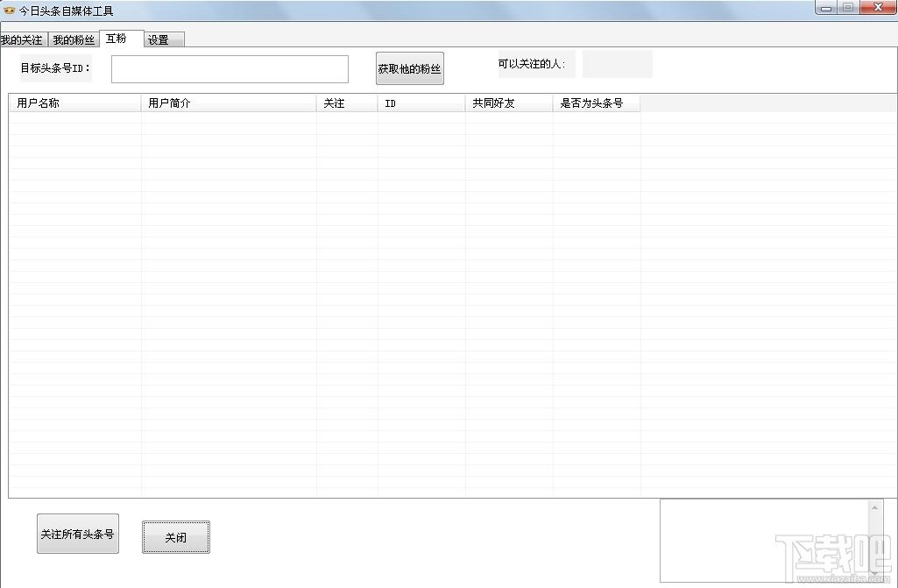Minimize the window
Screen dimensions: 898x588
pos(825,8)
